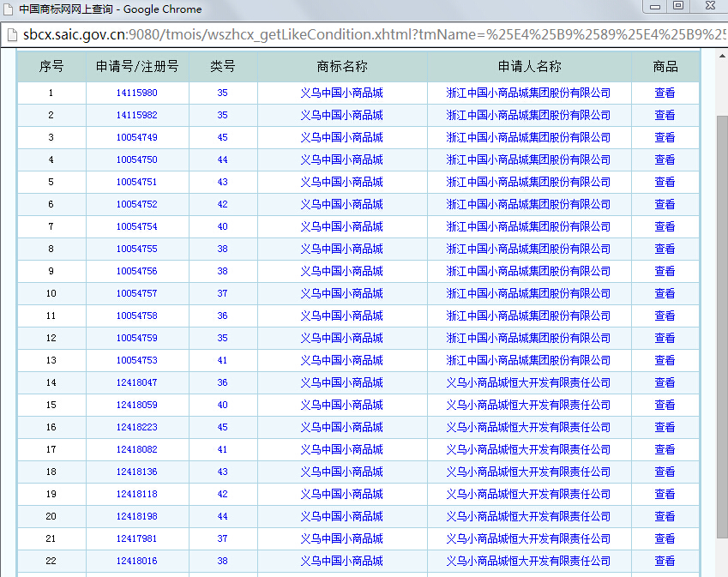Minimize the Chrome popup window
728x577 pixels.
[655, 6]
